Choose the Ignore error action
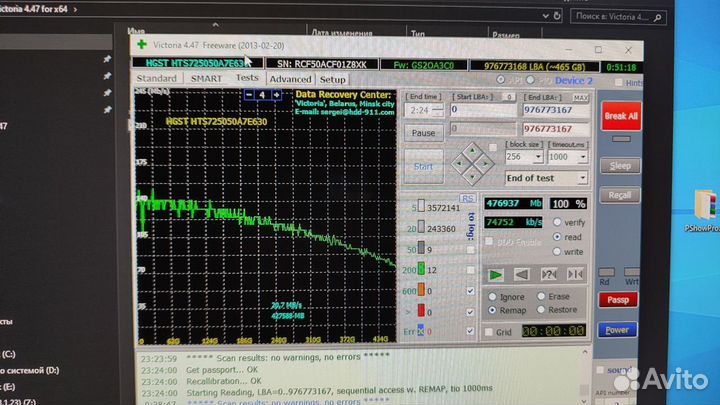 pos(491,296)
